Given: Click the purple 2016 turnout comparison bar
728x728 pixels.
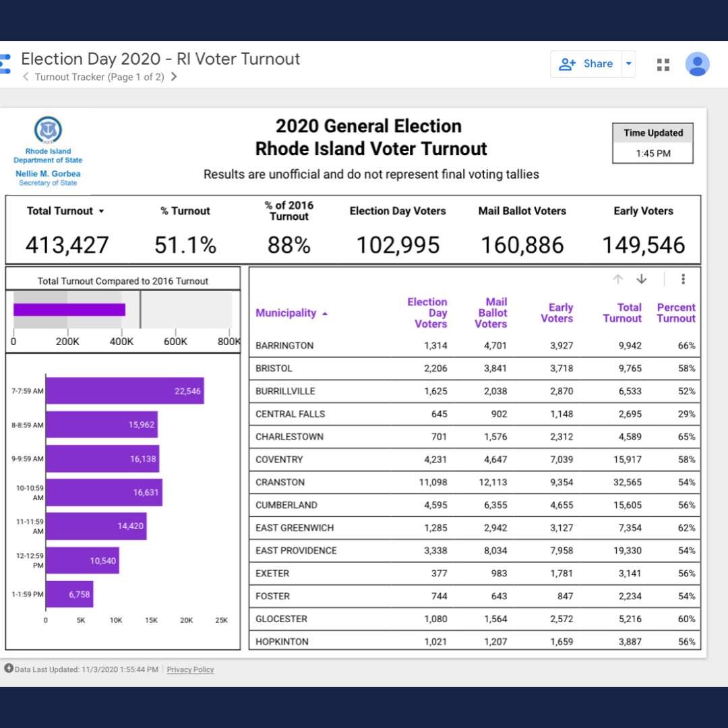Looking at the screenshot, I should tap(69, 309).
